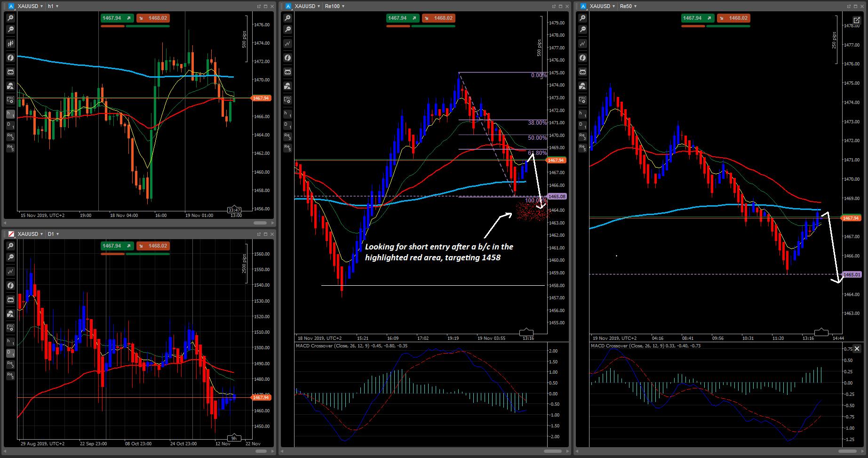Open h1 timeframe dropdown

[x=53, y=6]
